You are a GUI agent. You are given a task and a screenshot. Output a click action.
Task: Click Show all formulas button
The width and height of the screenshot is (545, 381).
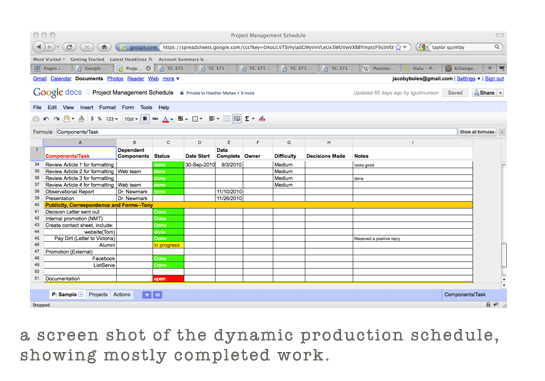click(477, 132)
